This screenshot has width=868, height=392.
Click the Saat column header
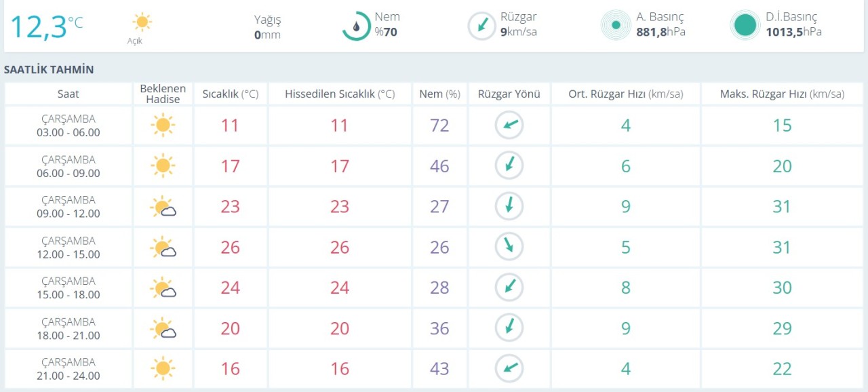tap(68, 94)
